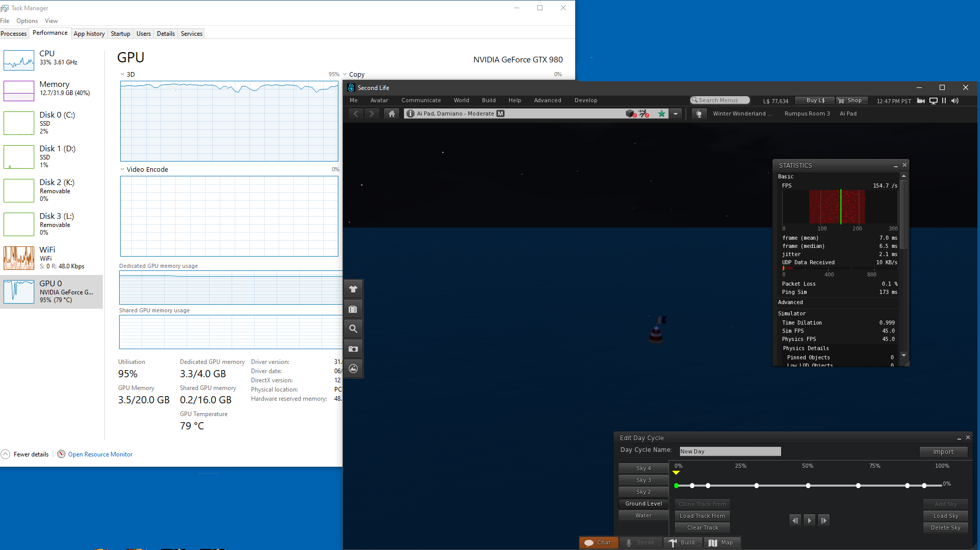Select the Water track
980x550 pixels.
(x=644, y=515)
